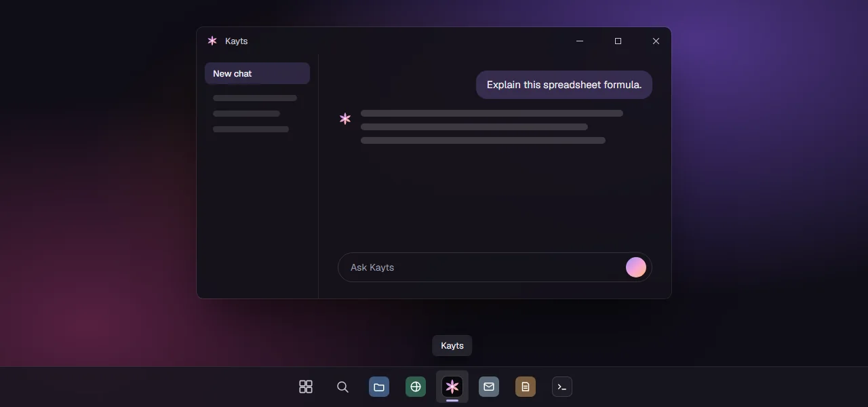Maximize the Kayts window
The image size is (868, 407).
pyautogui.click(x=618, y=41)
